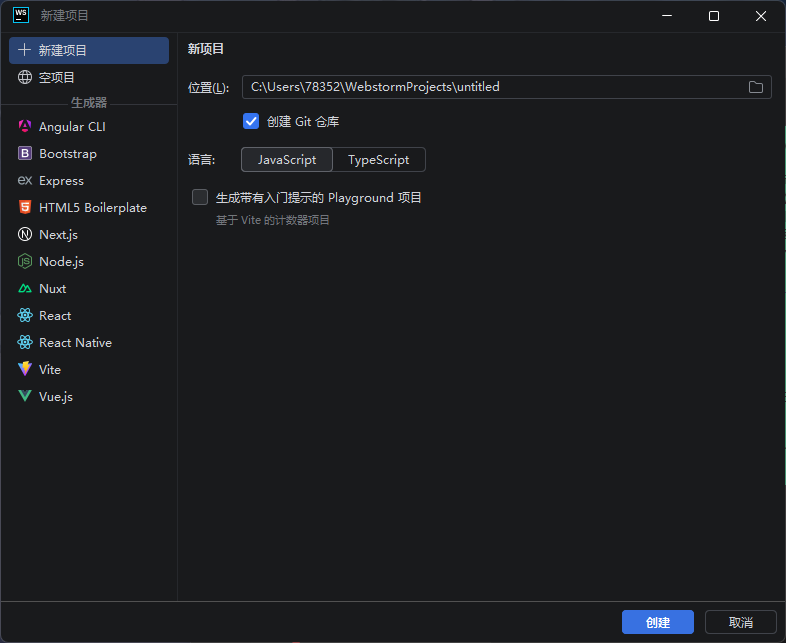
Task: Click the Bootstrap B logo icon
Action: coord(25,153)
